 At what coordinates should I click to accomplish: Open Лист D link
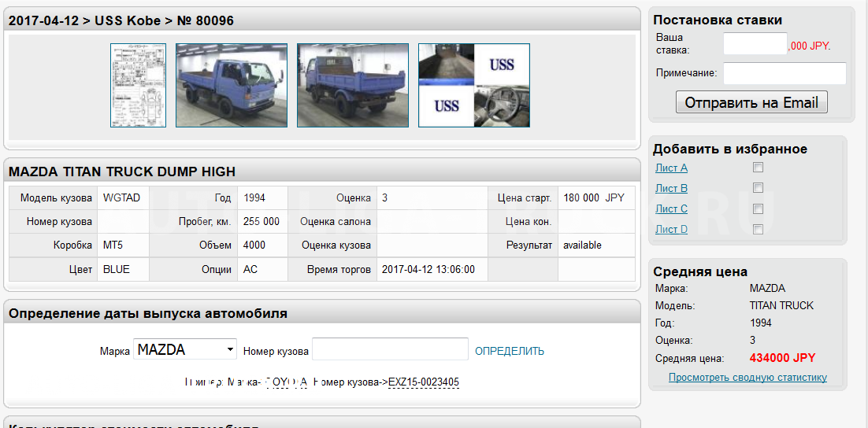[x=671, y=230]
